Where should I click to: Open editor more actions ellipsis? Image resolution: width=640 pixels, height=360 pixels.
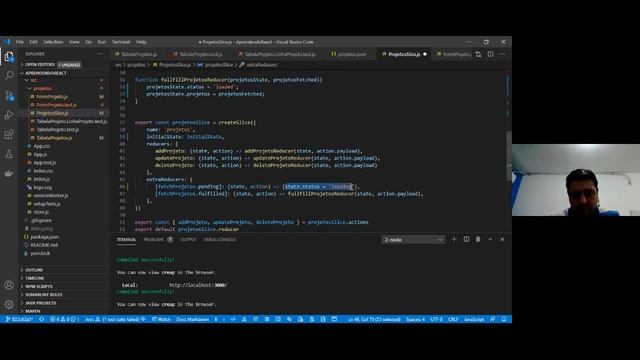502,54
